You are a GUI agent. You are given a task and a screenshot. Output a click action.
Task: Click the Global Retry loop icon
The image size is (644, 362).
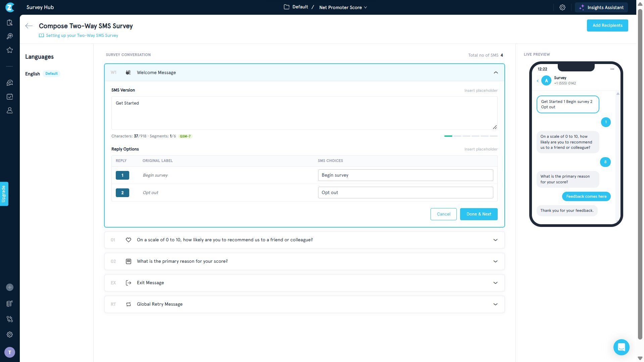point(128,304)
